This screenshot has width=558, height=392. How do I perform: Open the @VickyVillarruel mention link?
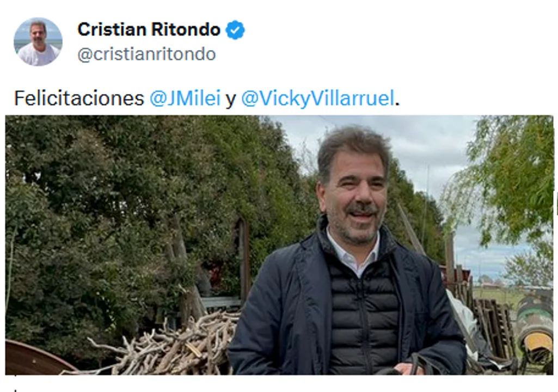318,98
